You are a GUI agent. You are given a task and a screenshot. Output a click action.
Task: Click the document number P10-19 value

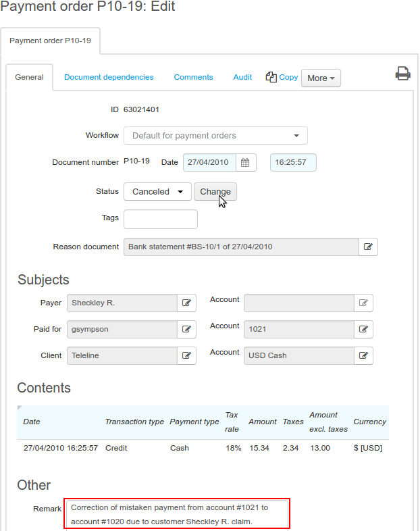point(136,161)
